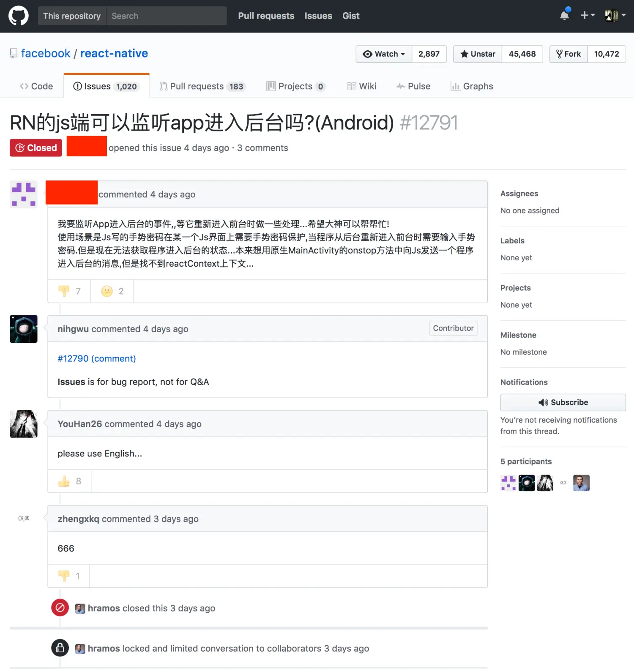Switch to the Wiki tab

pyautogui.click(x=361, y=86)
